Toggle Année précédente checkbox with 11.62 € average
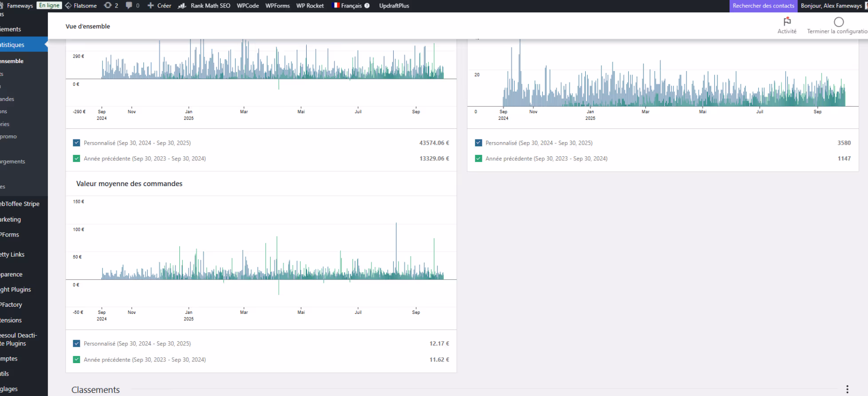 (76, 360)
